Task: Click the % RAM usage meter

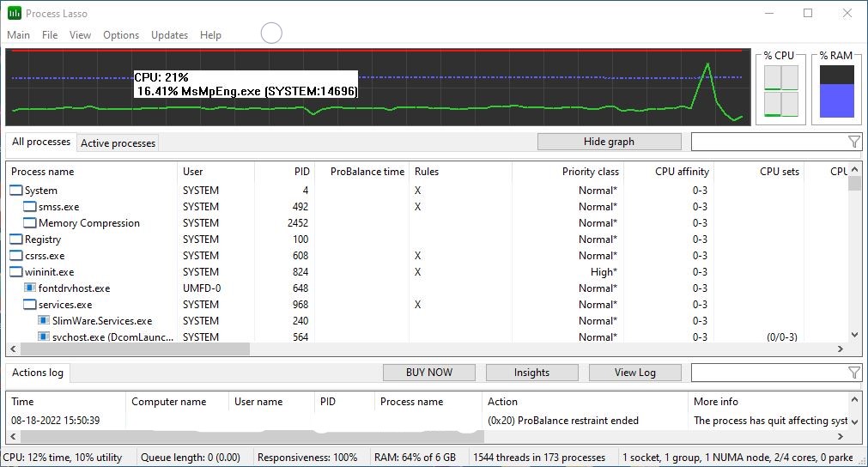Action: click(836, 91)
